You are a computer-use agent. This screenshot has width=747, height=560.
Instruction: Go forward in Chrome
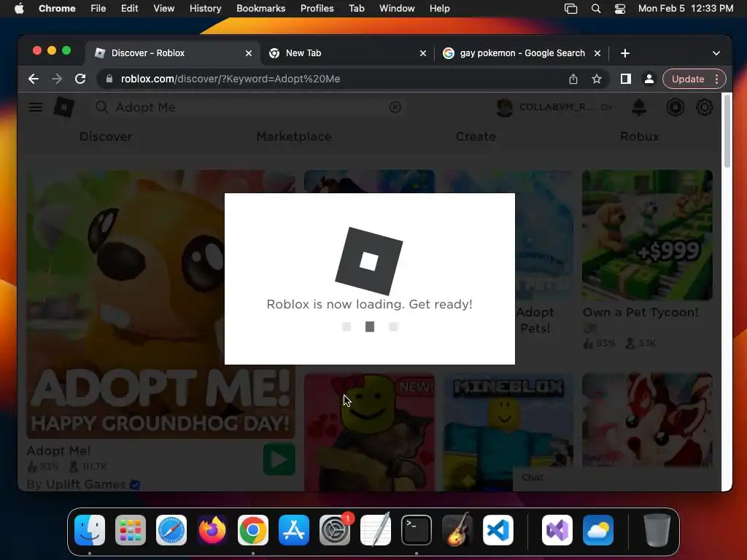click(57, 79)
